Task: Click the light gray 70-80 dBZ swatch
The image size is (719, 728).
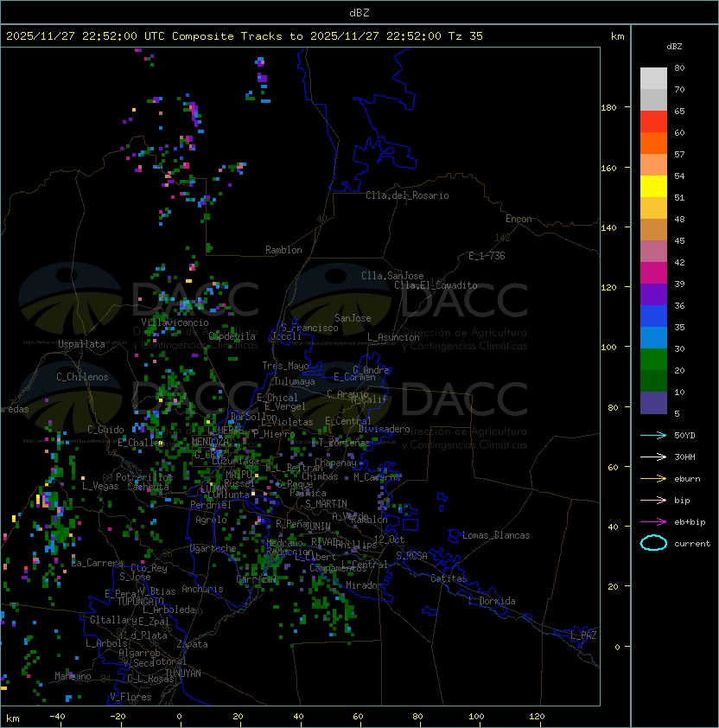Action: tap(653, 79)
